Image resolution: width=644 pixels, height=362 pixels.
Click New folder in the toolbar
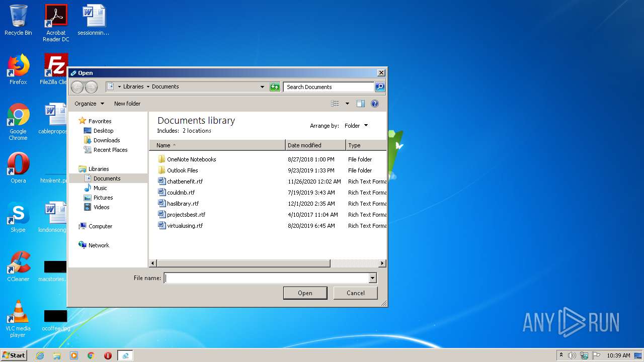(x=127, y=104)
